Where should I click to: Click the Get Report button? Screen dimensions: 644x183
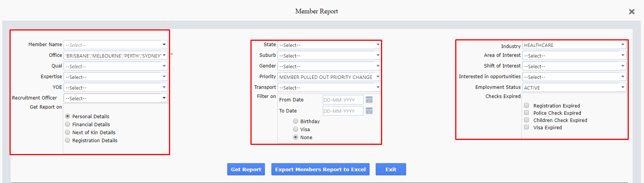246,169
